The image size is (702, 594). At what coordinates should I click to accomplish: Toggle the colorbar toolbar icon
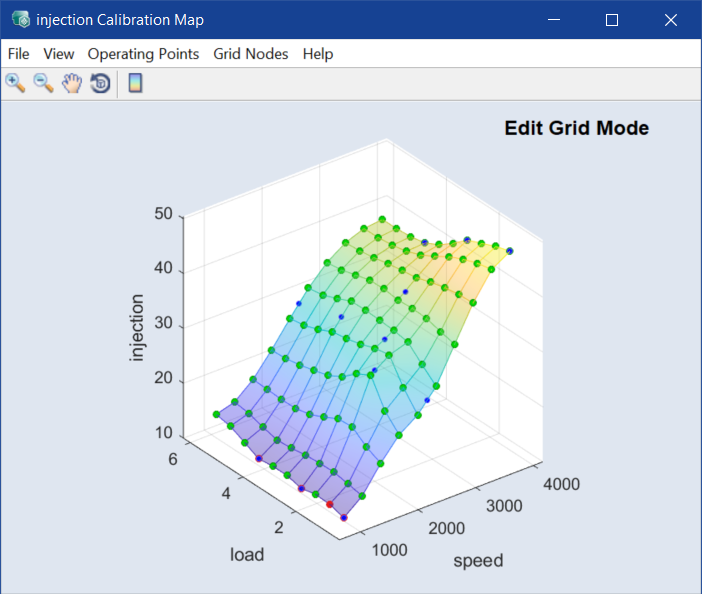[x=135, y=83]
